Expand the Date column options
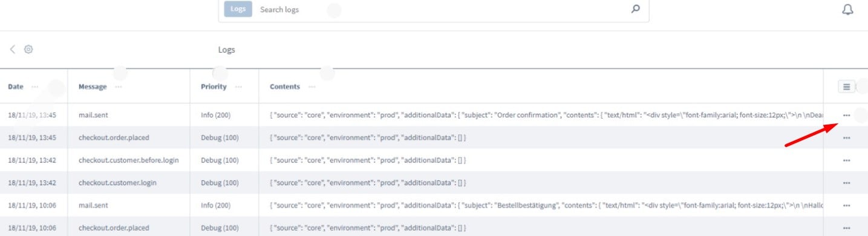Image resolution: width=868 pixels, height=236 pixels. tap(34, 87)
